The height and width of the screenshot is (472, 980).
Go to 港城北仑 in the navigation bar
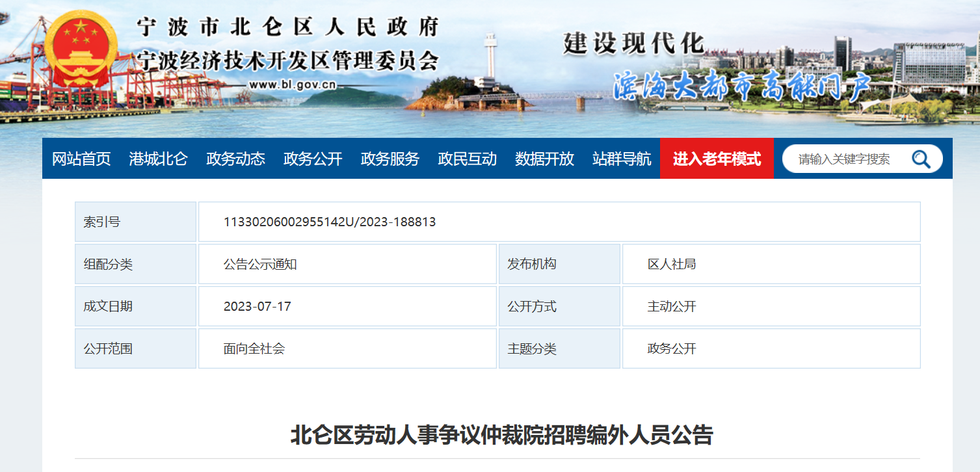158,159
